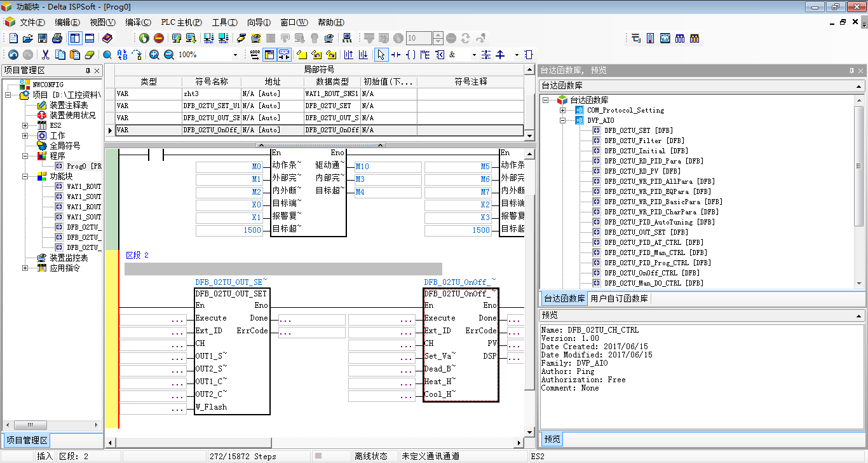Click the input field showing 1500

click(229, 230)
